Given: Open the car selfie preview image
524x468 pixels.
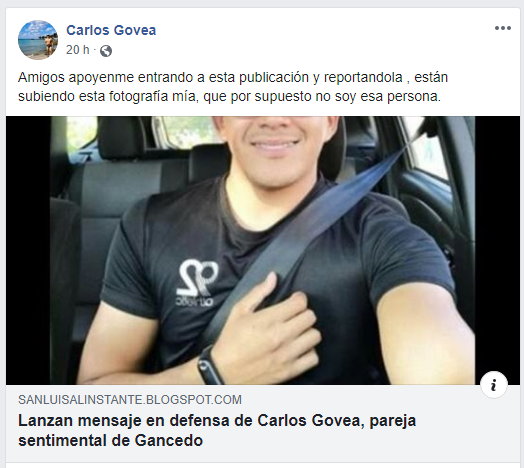Looking at the screenshot, I should (263, 250).
